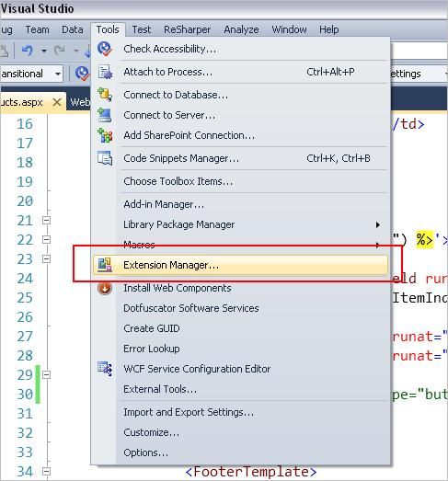Click accessibility checker icon in second toolbar
Viewport: 448px width, 481px height.
82,74
